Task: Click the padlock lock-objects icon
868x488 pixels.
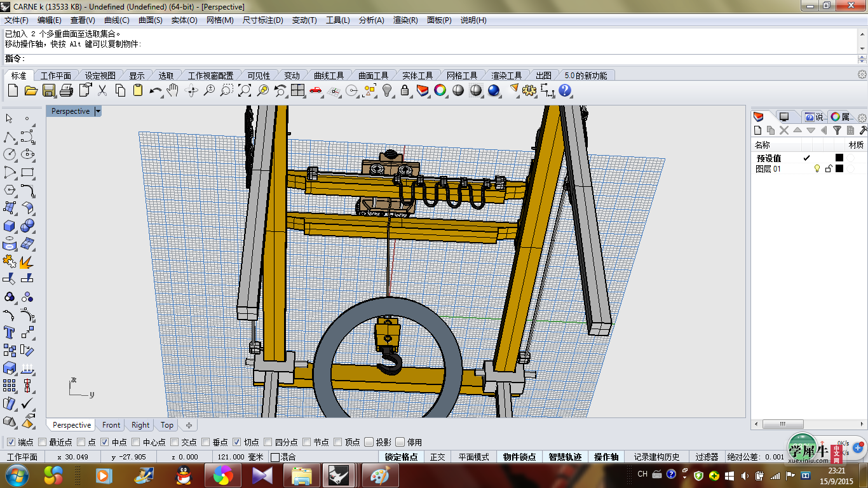Action: click(x=405, y=91)
